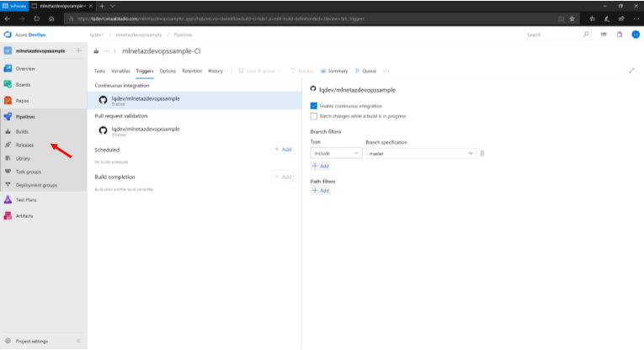644x350 pixels.
Task: Open Project settings gear
Action: click(x=8, y=341)
